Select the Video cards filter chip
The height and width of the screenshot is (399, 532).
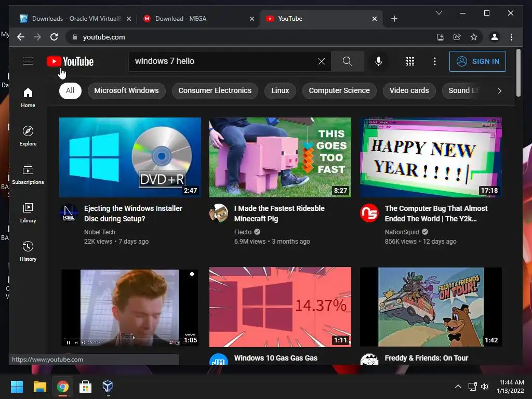[409, 90]
